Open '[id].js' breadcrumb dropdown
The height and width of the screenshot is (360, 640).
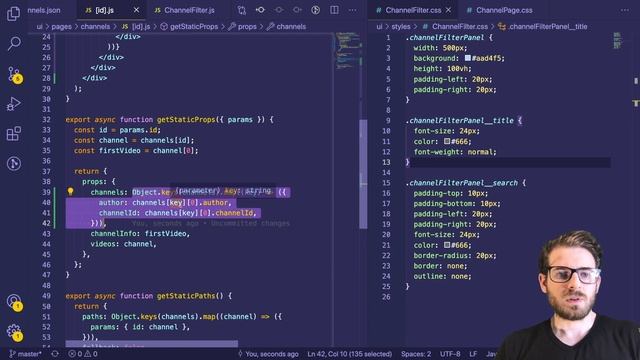[x=136, y=27]
